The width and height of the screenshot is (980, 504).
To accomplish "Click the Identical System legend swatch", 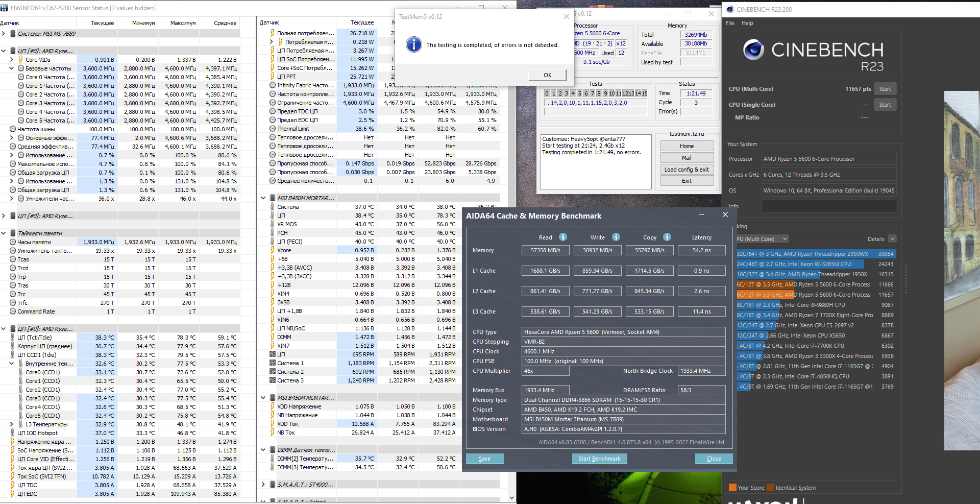I will [x=771, y=488].
